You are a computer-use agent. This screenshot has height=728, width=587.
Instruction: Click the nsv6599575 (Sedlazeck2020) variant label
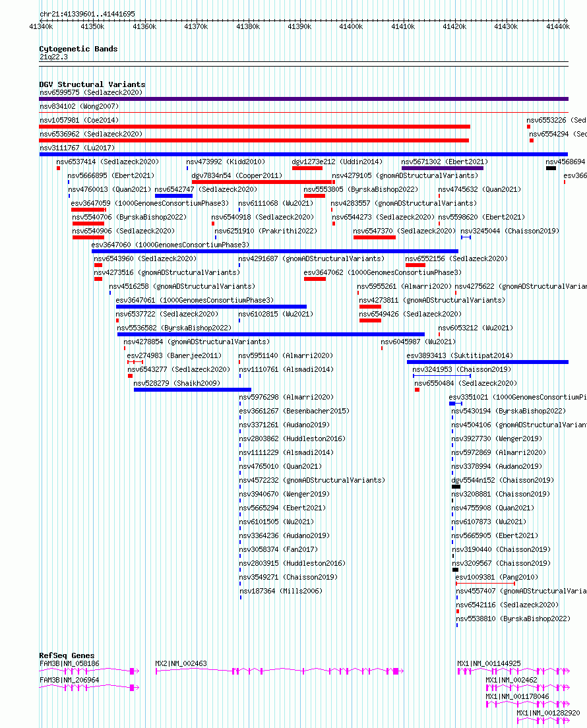click(x=91, y=92)
